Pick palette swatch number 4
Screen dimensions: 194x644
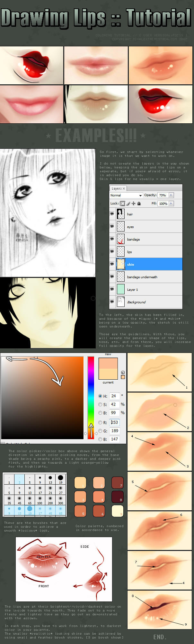99,497
